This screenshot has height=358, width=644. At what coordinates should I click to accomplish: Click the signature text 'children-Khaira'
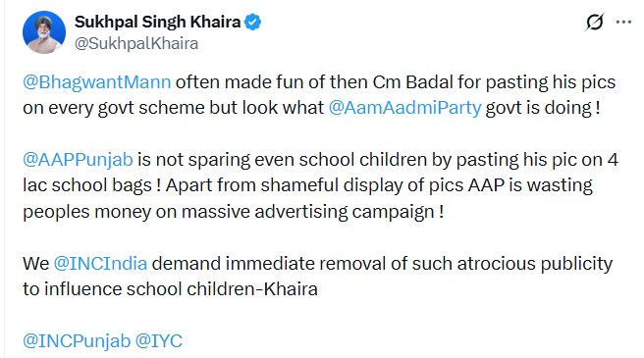(x=252, y=289)
